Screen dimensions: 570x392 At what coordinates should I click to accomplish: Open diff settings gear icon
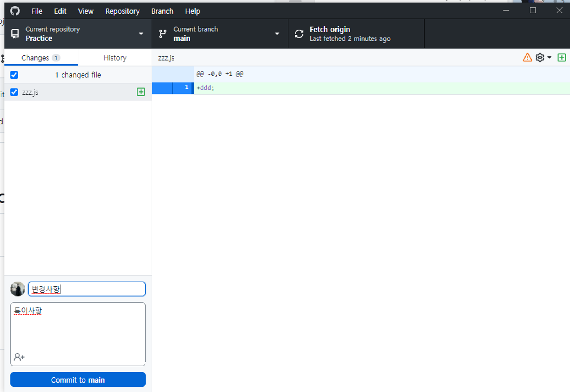540,58
